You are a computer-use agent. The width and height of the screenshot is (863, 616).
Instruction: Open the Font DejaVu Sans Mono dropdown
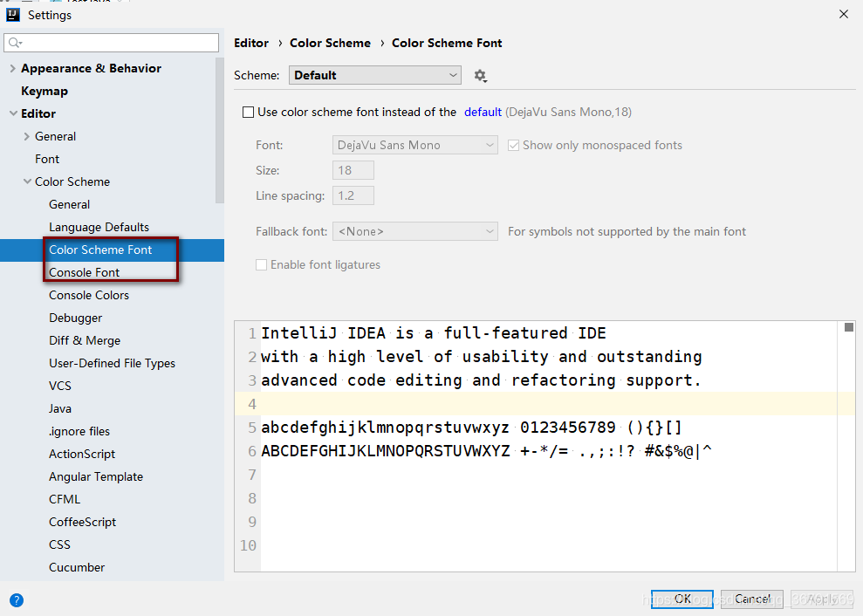415,145
